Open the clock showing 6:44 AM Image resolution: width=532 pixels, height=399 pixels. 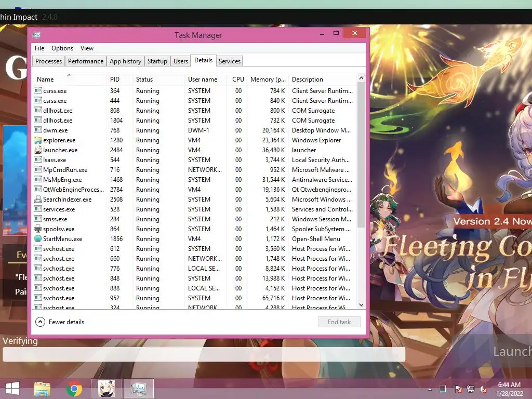click(509, 389)
